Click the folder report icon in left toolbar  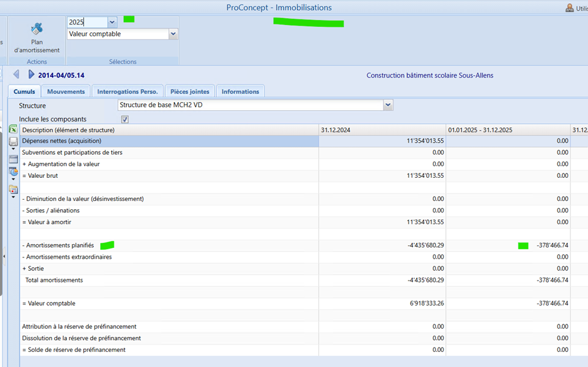pyautogui.click(x=13, y=189)
